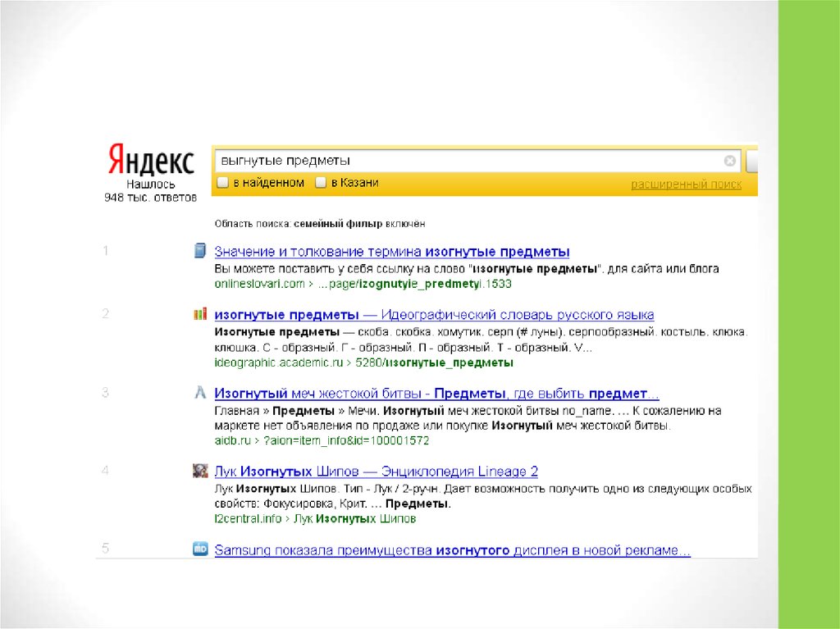840x629 pixels.
Task: Click the colored books favicon beside result 2
Action: [199, 314]
